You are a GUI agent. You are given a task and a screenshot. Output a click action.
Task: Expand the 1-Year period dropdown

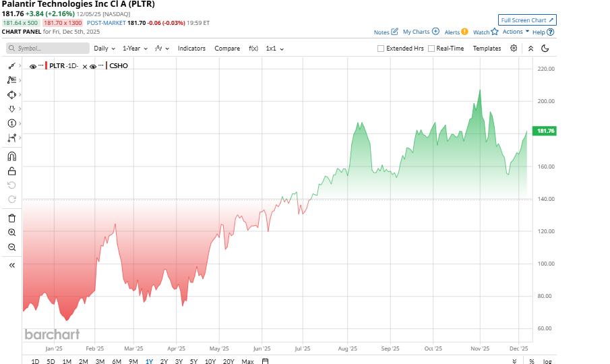coord(135,49)
